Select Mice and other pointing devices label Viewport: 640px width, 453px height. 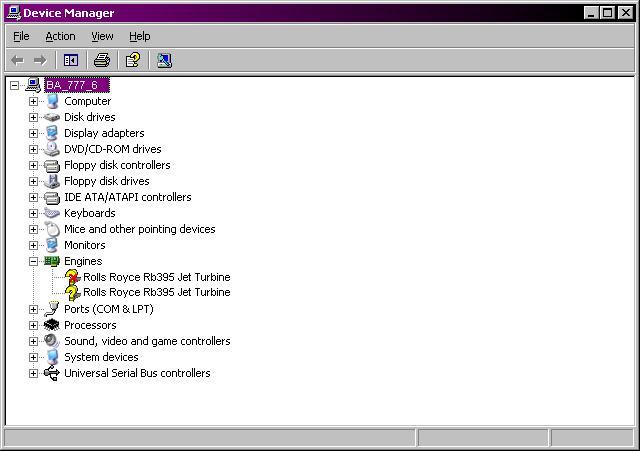coord(140,229)
